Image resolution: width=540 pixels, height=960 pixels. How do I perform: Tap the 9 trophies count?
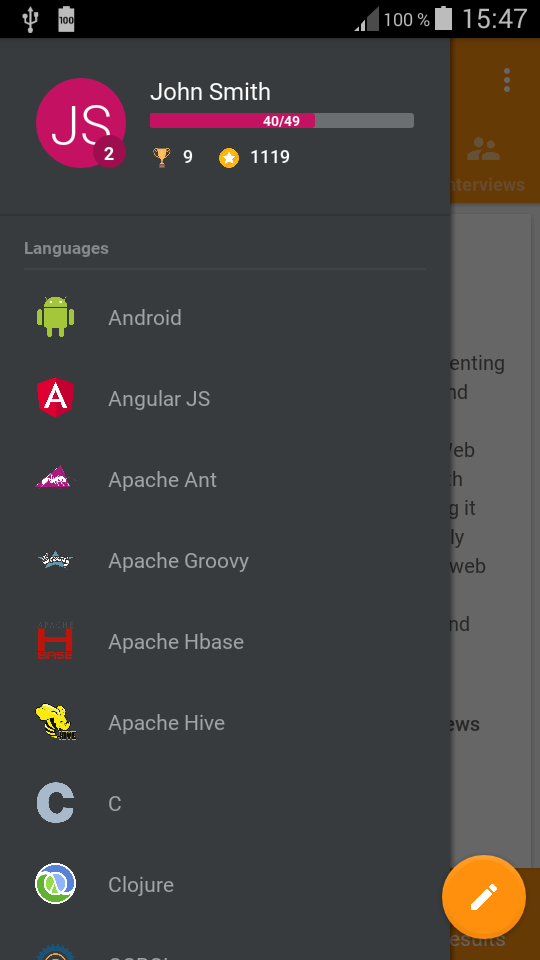(188, 157)
